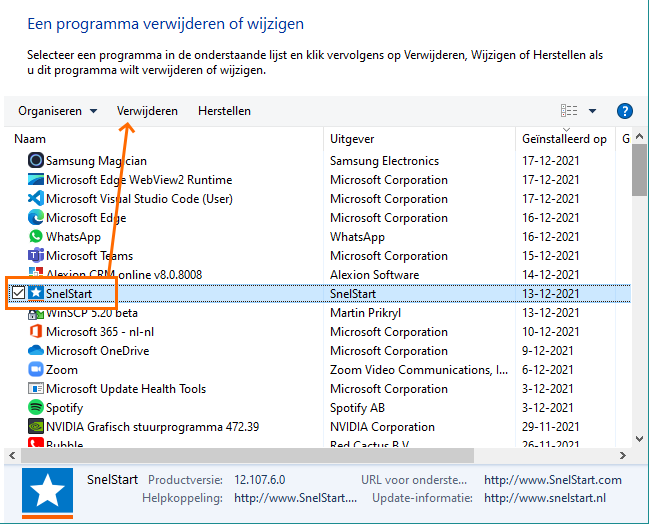Viewport: 649px width, 524px height.
Task: Click the SnelStart publisher cell
Action: pos(353,293)
